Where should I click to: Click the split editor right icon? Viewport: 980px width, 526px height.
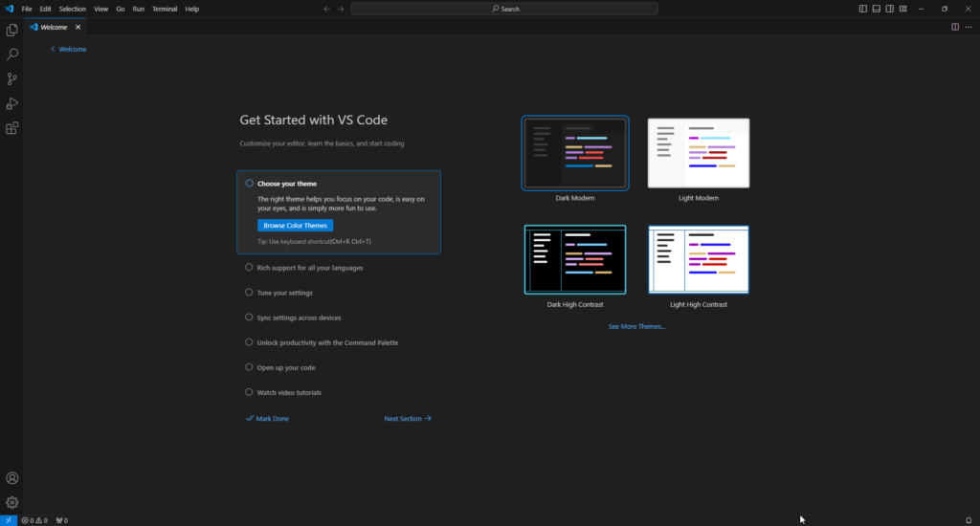(x=955, y=27)
